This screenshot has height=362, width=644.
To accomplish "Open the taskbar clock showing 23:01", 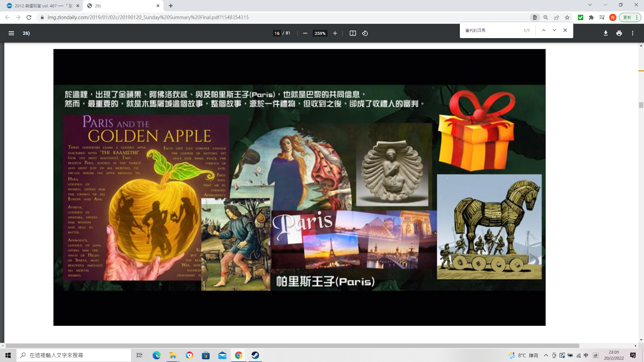I will coord(614,355).
